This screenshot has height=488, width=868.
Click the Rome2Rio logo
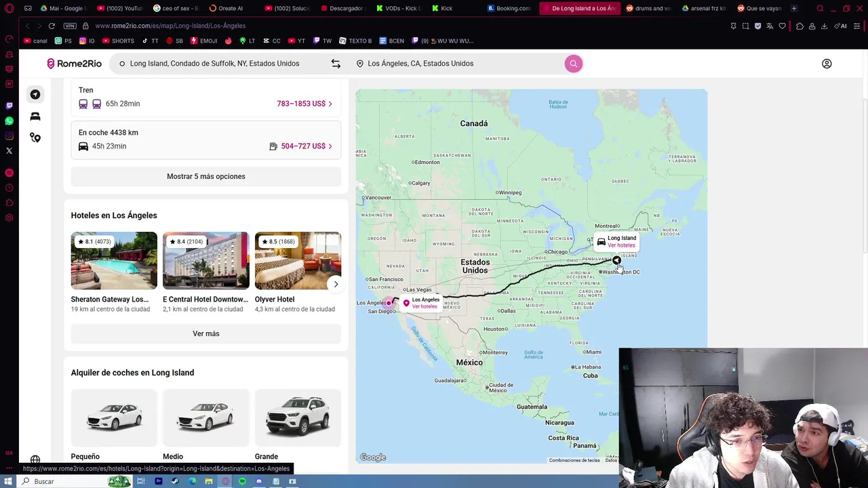pos(74,64)
